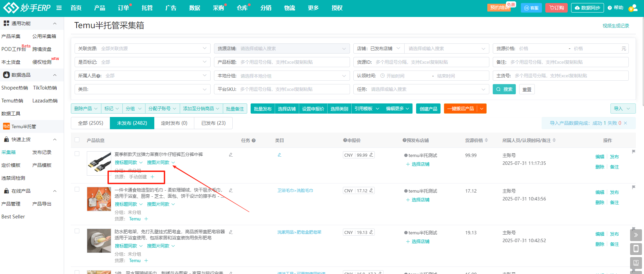Edit category pencil for 夏季新款 product

[279, 155]
